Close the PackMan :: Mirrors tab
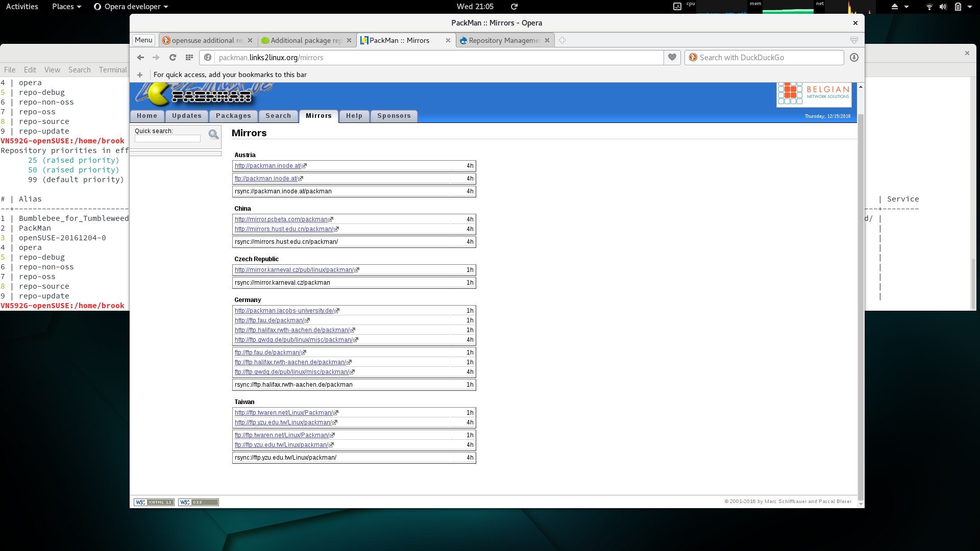 [x=448, y=40]
